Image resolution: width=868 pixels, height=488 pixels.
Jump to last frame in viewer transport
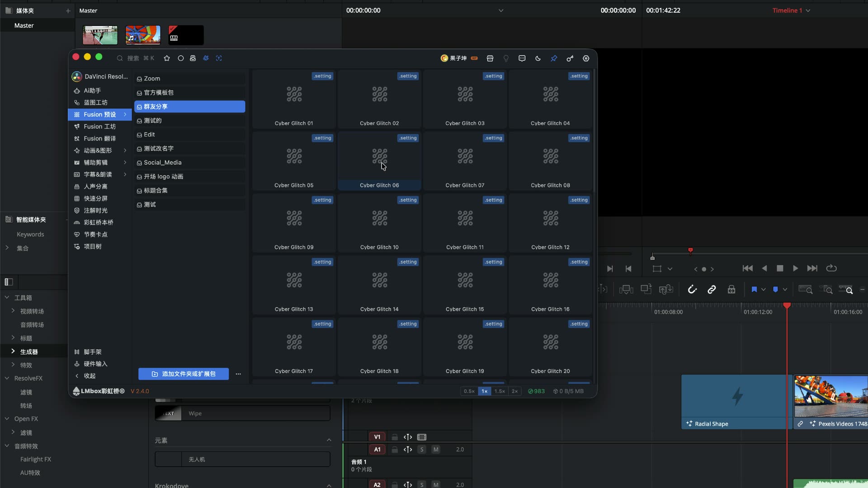[x=812, y=268]
